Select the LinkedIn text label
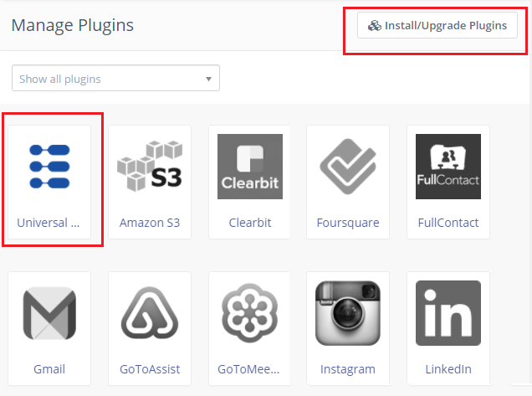The width and height of the screenshot is (532, 396). pos(448,369)
